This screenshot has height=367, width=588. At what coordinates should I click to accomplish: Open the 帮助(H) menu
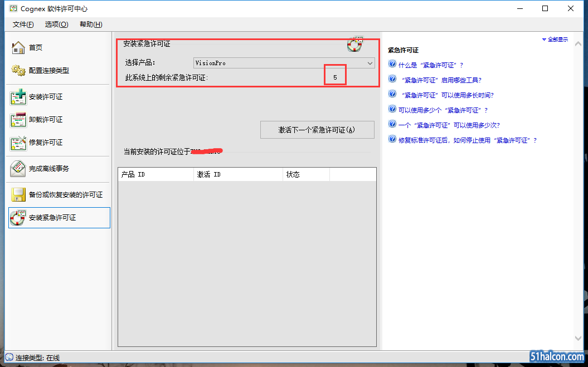click(x=91, y=25)
